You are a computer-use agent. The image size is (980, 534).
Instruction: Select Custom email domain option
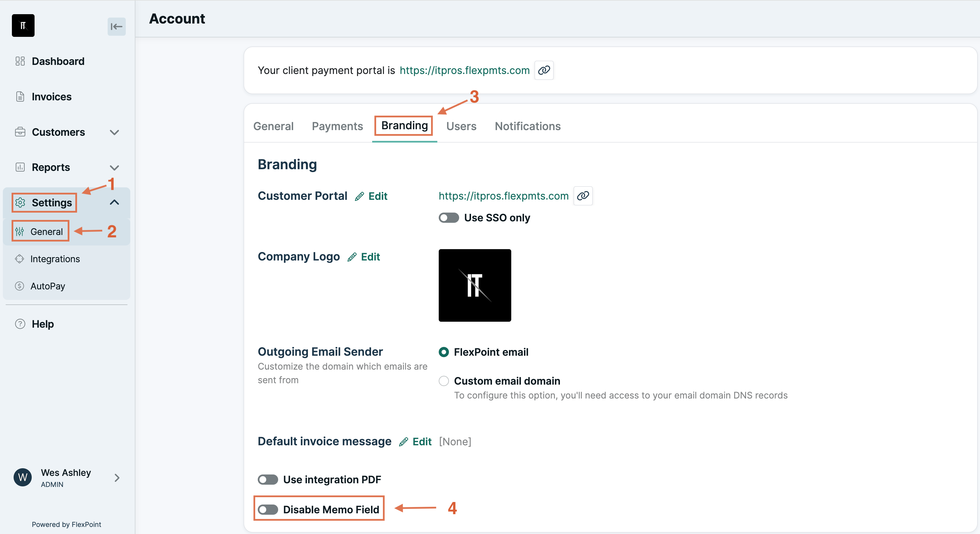pyautogui.click(x=443, y=381)
